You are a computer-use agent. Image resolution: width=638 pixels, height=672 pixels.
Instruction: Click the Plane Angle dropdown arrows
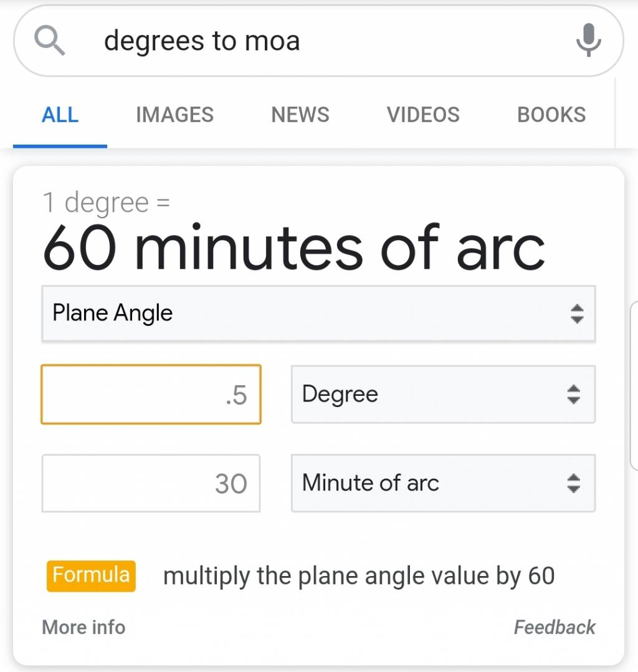[577, 314]
